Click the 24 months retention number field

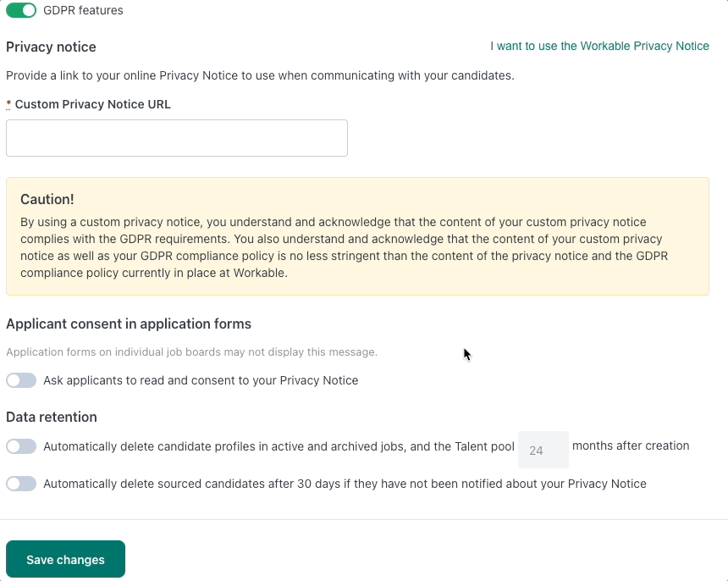543,450
